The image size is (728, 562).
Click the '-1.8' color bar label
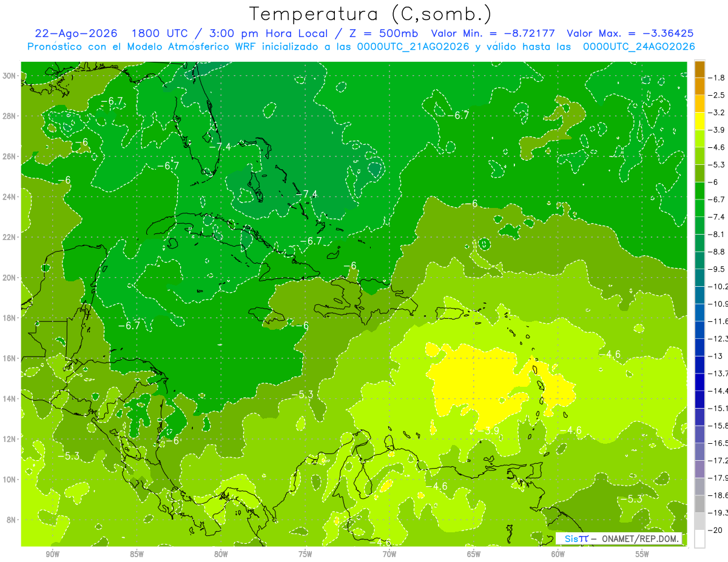[x=716, y=78]
